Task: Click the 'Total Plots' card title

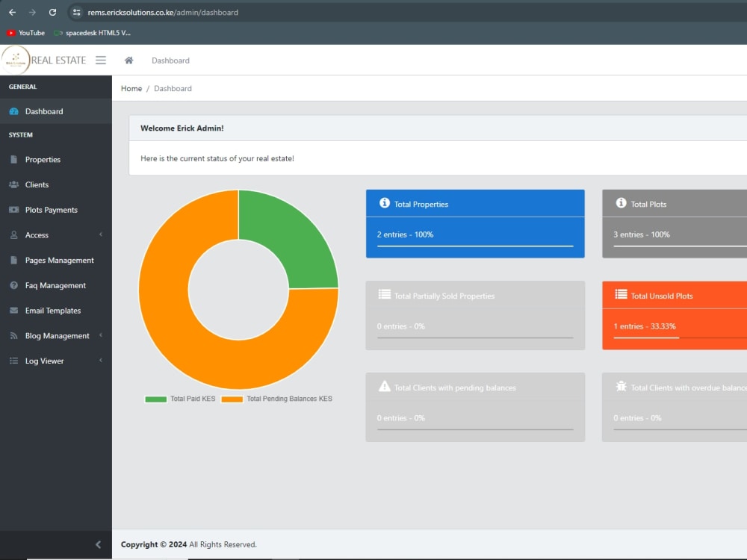Action: tap(648, 205)
